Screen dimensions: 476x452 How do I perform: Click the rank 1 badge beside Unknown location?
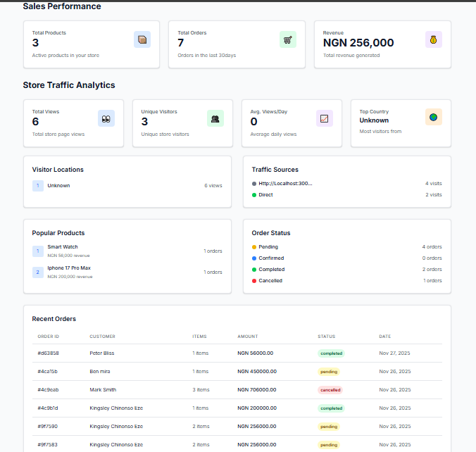(38, 185)
